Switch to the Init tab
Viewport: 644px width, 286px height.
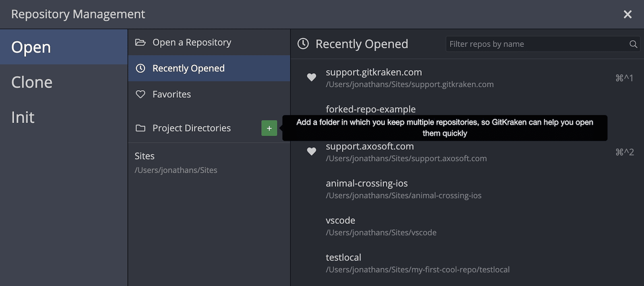[x=23, y=117]
